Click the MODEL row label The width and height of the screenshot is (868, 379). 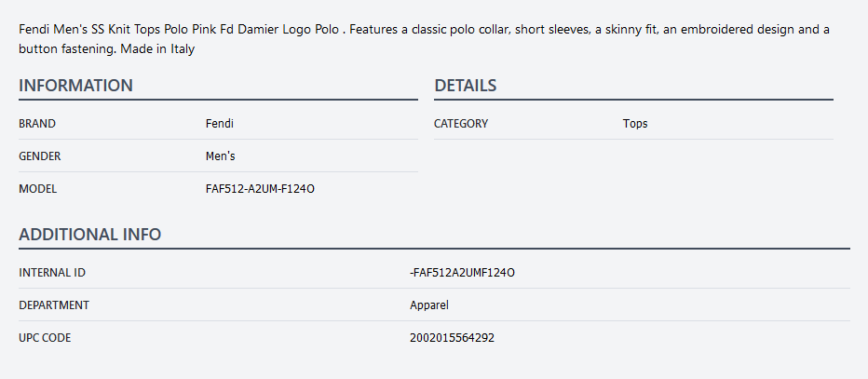click(38, 188)
